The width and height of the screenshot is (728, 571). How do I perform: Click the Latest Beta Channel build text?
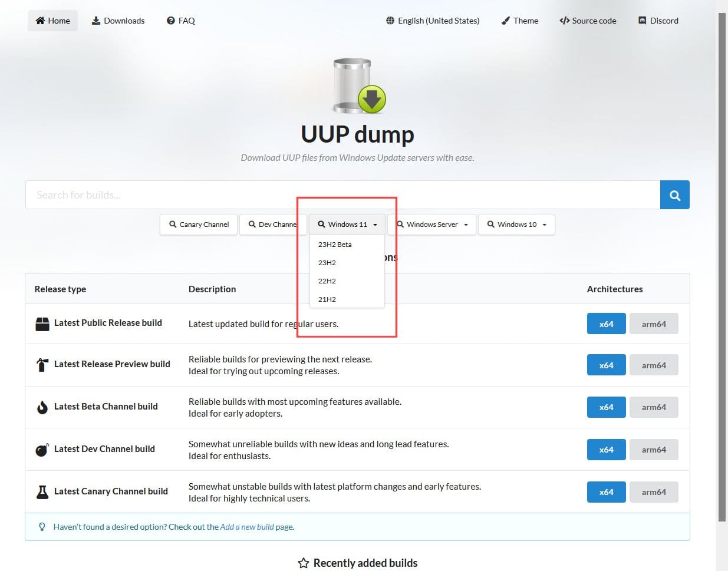106,407
